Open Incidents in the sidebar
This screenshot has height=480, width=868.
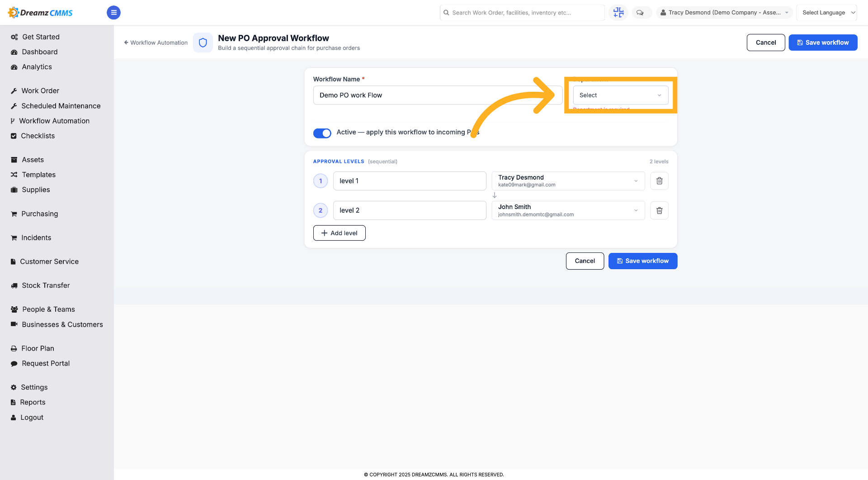point(36,238)
